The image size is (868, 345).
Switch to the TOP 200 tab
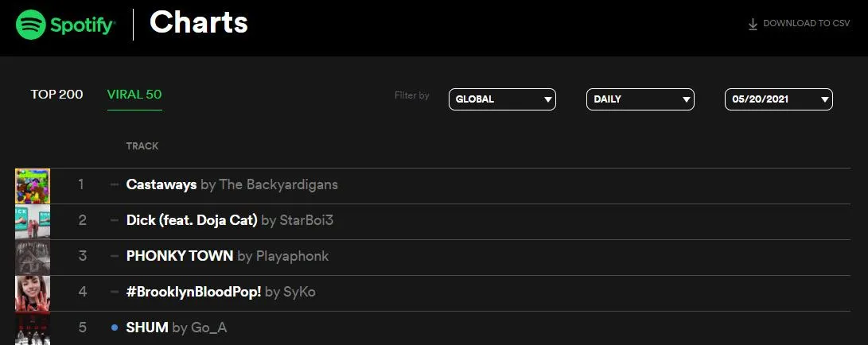[56, 95]
